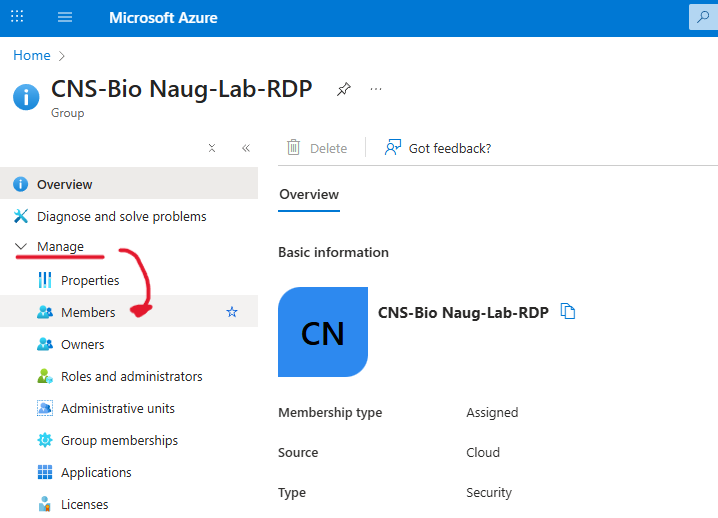Favorite Members using the star icon

pos(232,312)
